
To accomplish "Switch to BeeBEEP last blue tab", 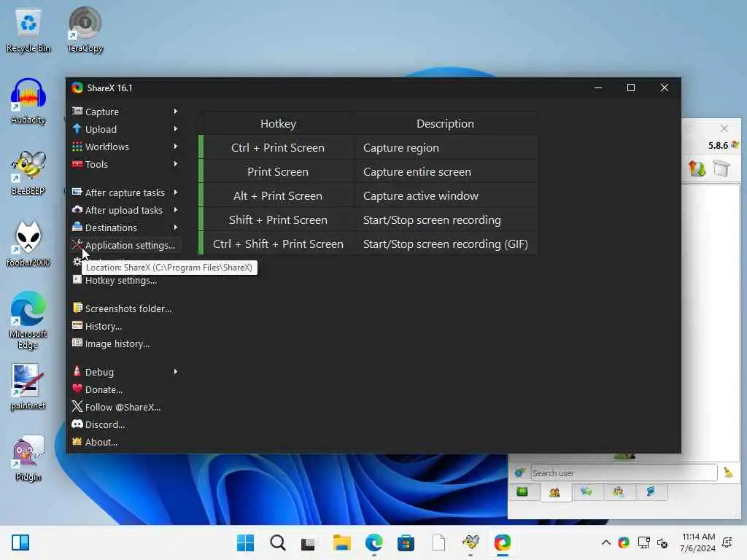I will pos(650,491).
